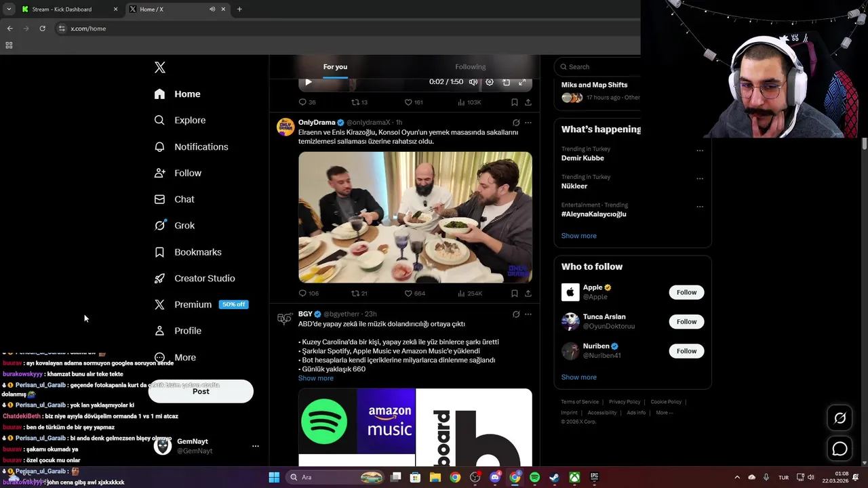
Task: Open Creator Studio in sidebar
Action: tap(195, 279)
